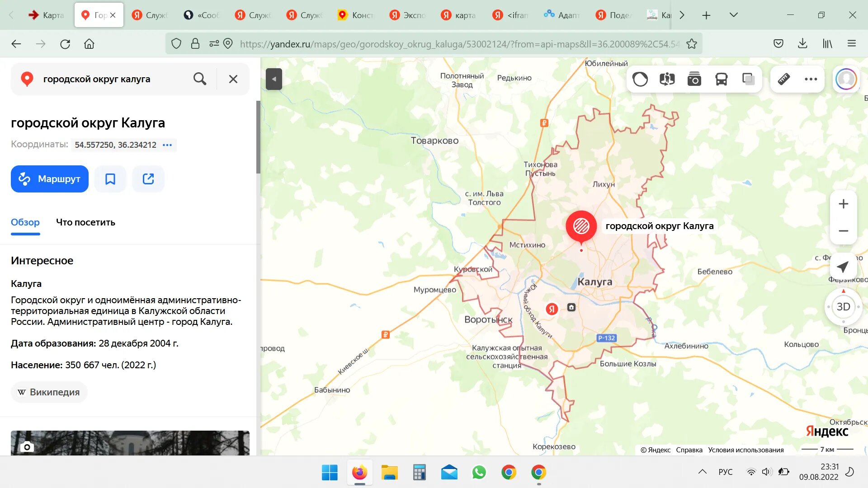The height and width of the screenshot is (488, 868).
Task: Toggle the traffic layer icon
Action: 640,80
